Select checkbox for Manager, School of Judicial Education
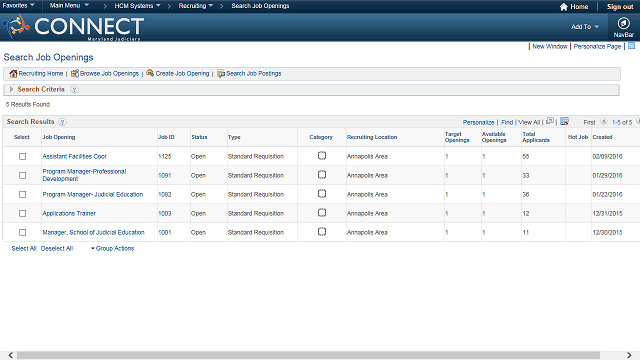Viewport: 640px width, 360px height. coord(22,232)
